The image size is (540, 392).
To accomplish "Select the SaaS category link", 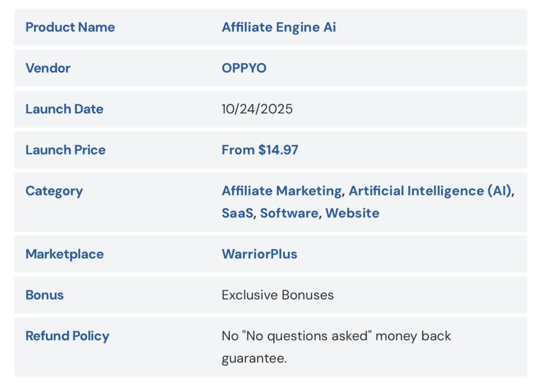I will [x=237, y=213].
